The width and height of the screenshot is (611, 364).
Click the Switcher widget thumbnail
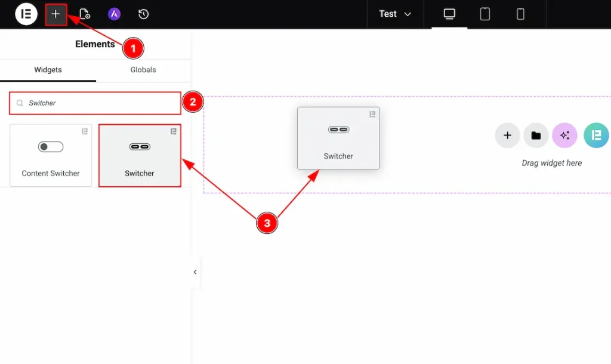coord(140,155)
